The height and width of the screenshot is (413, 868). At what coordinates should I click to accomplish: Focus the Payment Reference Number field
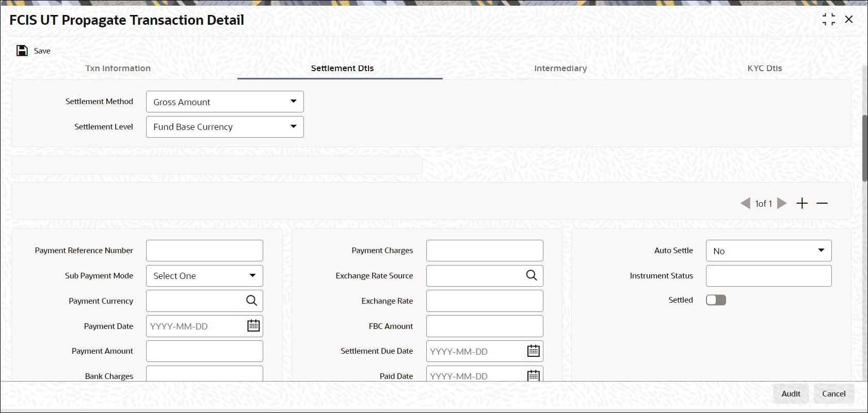(204, 251)
